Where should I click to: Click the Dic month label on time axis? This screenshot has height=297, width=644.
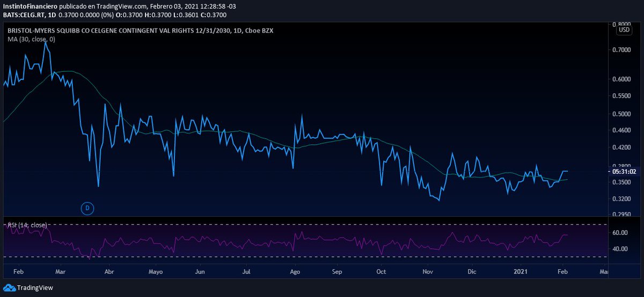coord(472,272)
